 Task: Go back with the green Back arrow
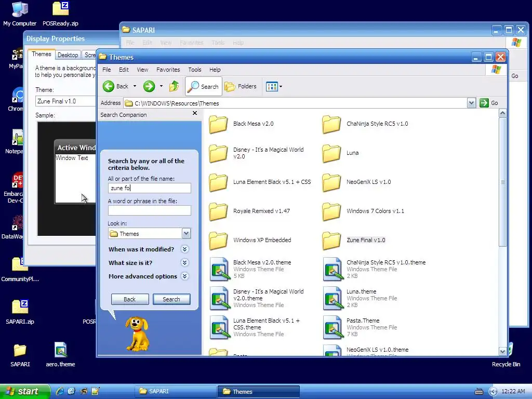(x=116, y=86)
